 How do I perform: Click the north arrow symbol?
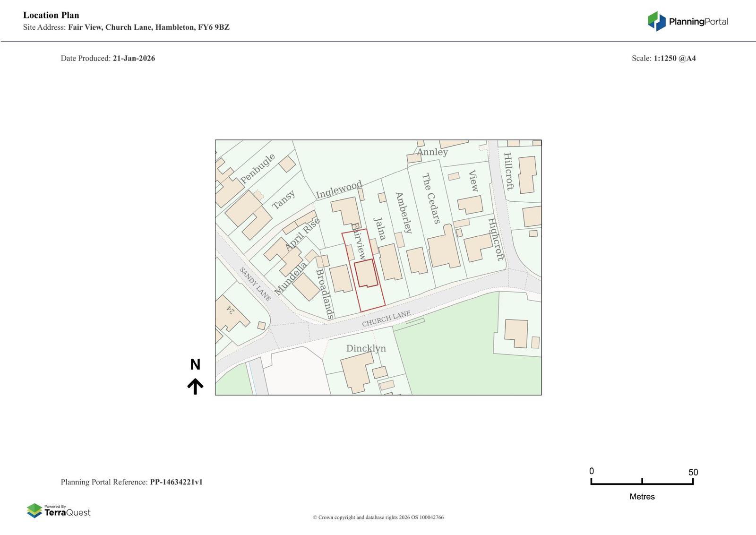pos(195,386)
